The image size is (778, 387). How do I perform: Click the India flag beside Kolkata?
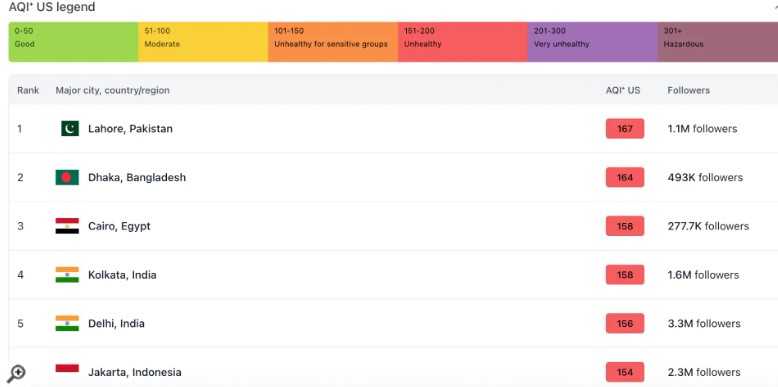tap(67, 274)
